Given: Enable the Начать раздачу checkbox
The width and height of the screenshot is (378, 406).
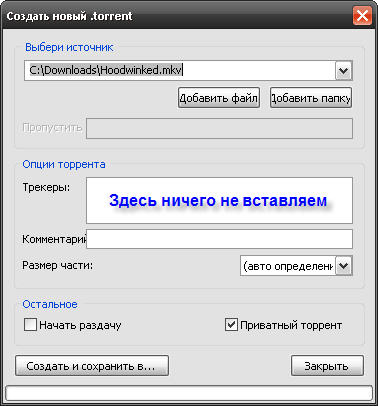Looking at the screenshot, I should 30,325.
